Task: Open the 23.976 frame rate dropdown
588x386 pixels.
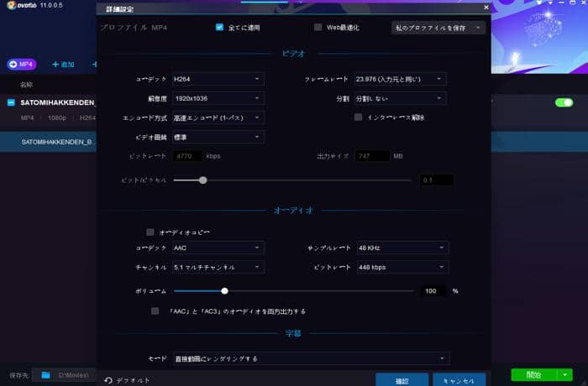Action: point(400,79)
